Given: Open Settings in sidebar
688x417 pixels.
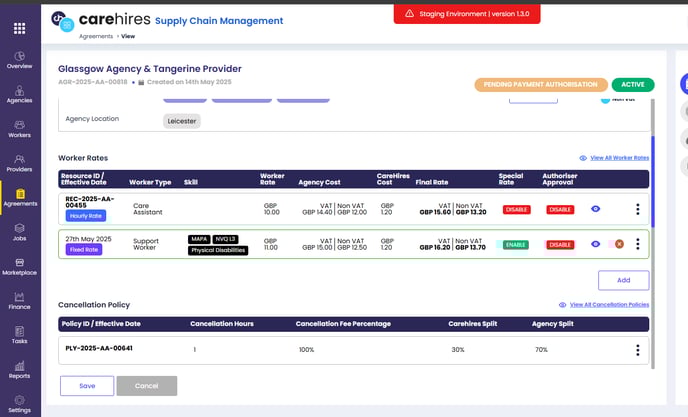Looking at the screenshot, I should pyautogui.click(x=19, y=404).
